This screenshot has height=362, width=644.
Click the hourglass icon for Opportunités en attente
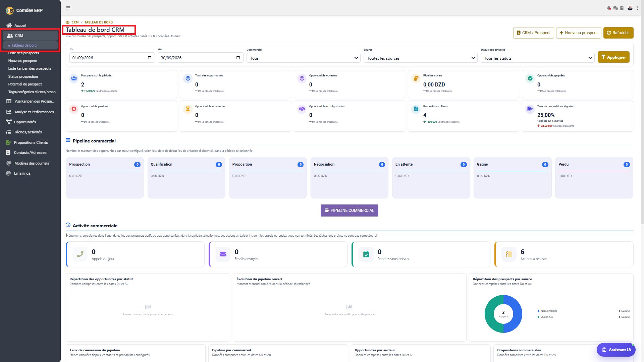(x=188, y=109)
